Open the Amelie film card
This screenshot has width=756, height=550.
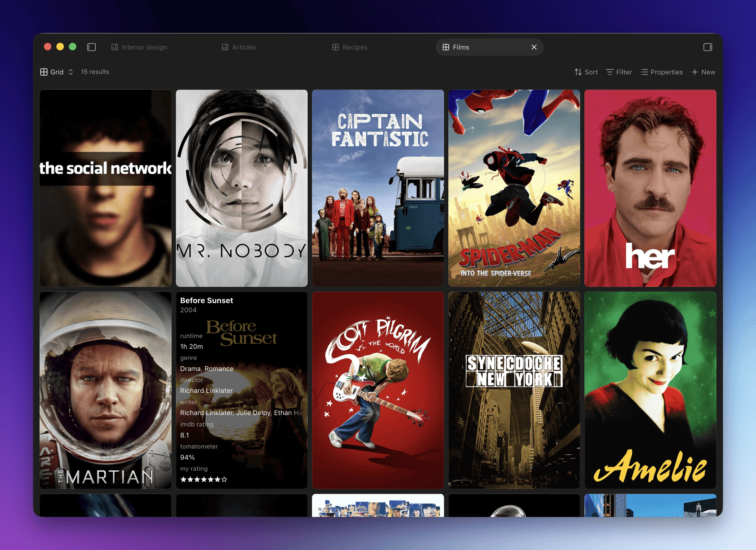[650, 390]
